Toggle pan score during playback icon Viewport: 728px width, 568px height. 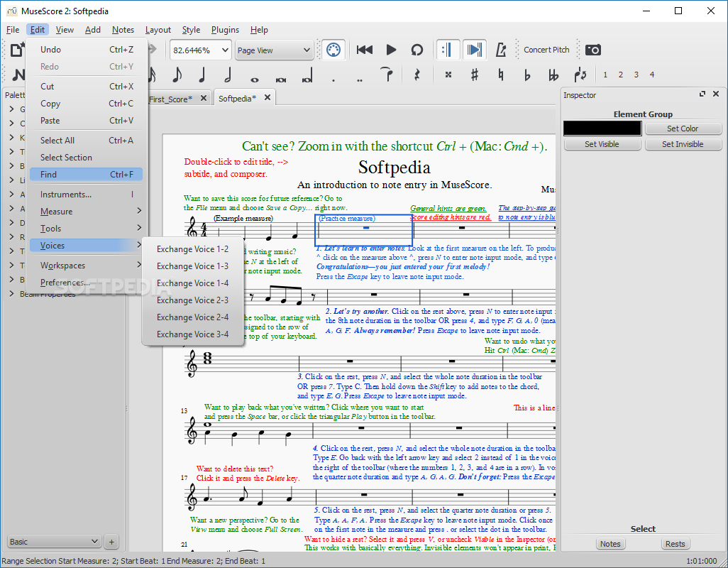click(475, 50)
